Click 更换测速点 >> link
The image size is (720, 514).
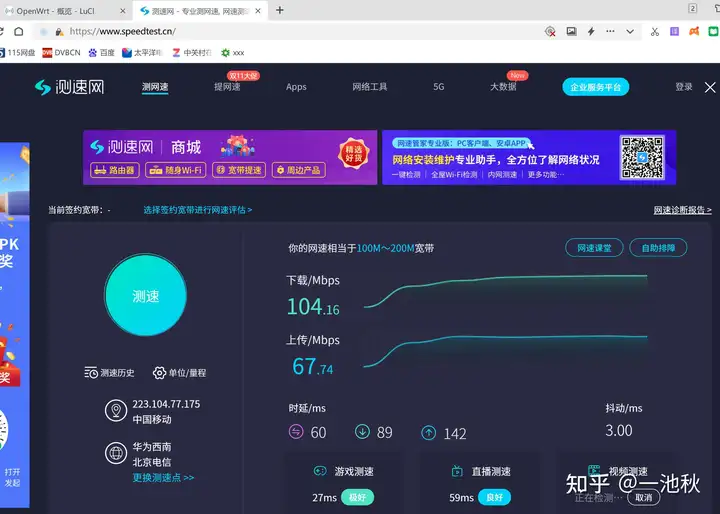pos(163,478)
